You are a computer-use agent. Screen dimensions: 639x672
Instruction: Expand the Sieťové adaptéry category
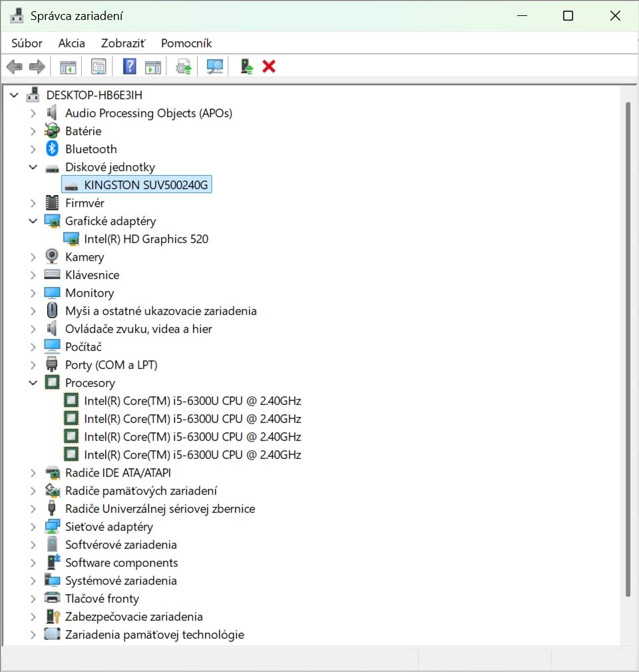tap(33, 527)
